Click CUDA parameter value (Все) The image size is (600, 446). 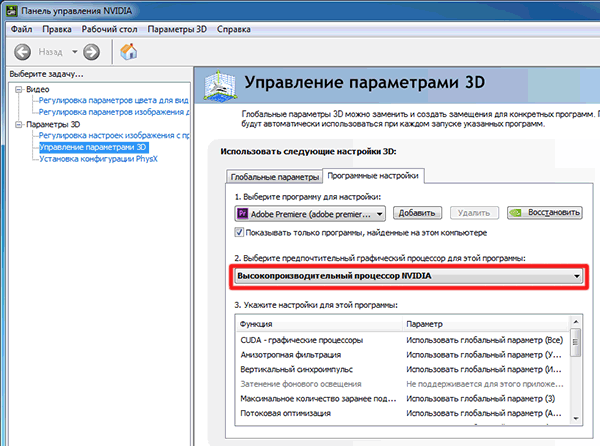click(x=484, y=340)
